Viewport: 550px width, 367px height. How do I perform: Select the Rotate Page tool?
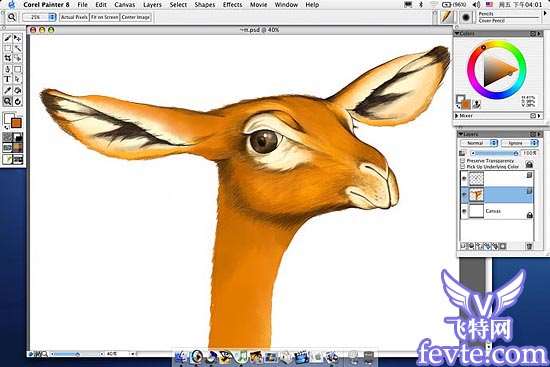18,102
